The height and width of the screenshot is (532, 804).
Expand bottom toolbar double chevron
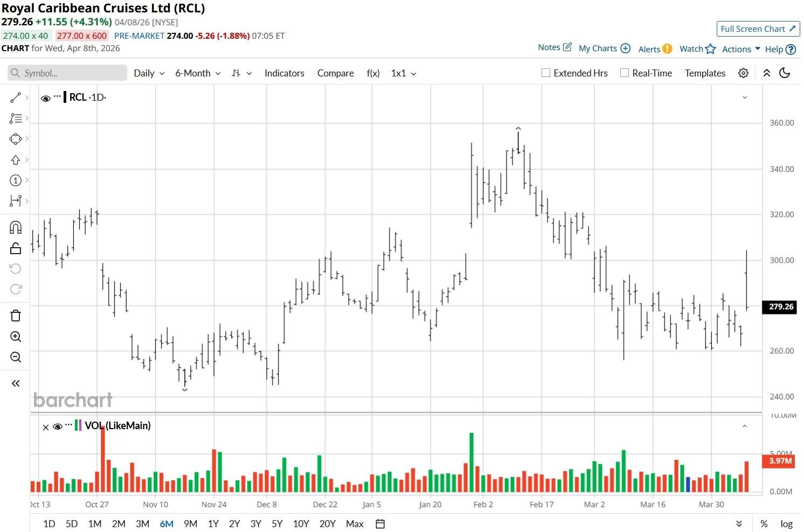pyautogui.click(x=739, y=524)
